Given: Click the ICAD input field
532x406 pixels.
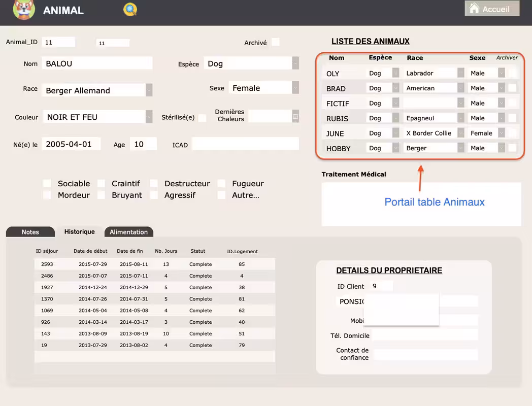Looking at the screenshot, I should coord(245,144).
